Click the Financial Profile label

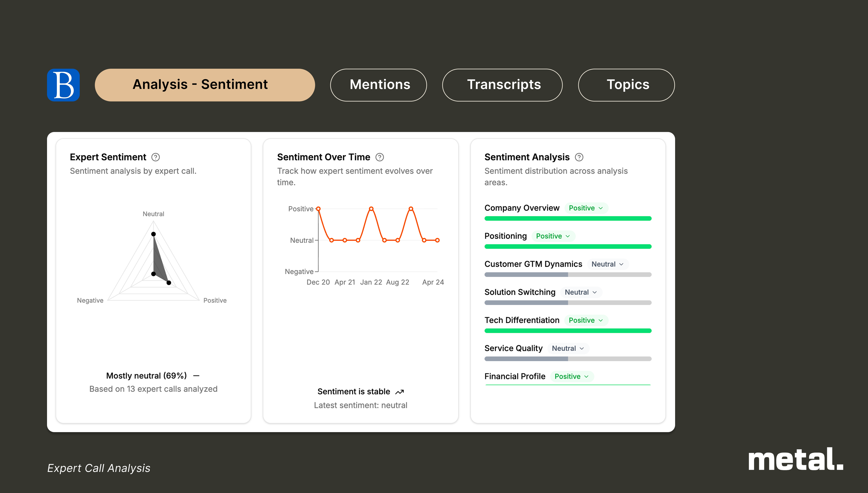(515, 376)
